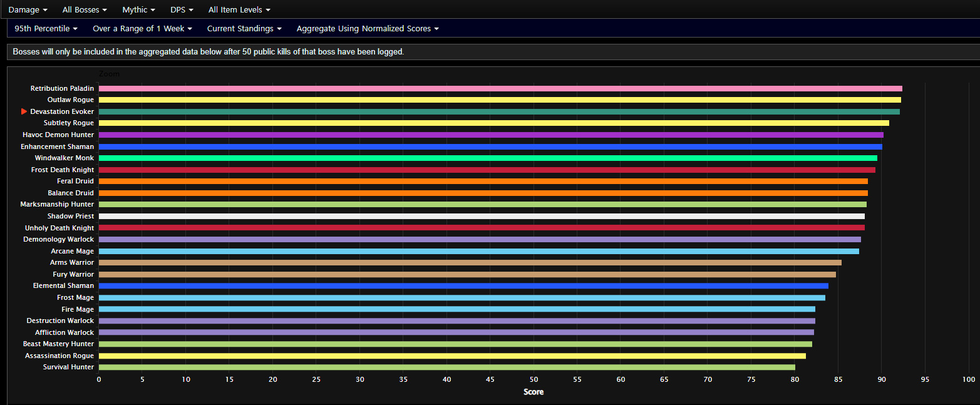Open the Damage metric dropdown
980x405 pixels.
pyautogui.click(x=28, y=10)
